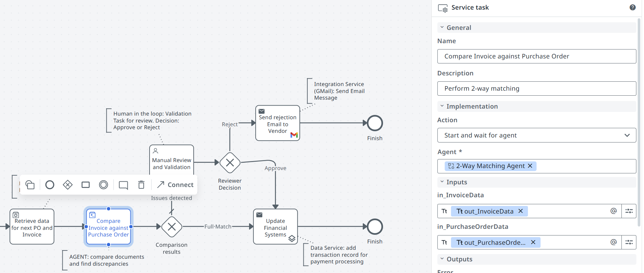The image size is (644, 273).
Task: Select the Retrieve data for next PO task
Action: pyautogui.click(x=32, y=227)
